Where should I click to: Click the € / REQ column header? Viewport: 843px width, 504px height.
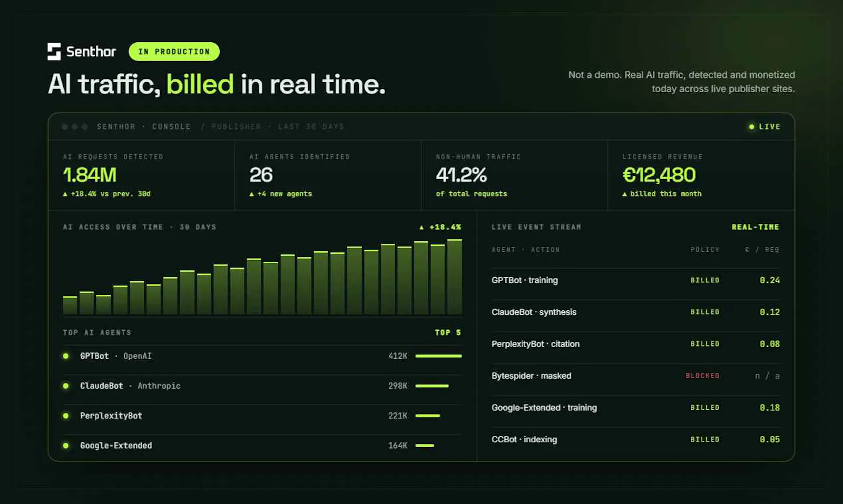click(x=762, y=250)
